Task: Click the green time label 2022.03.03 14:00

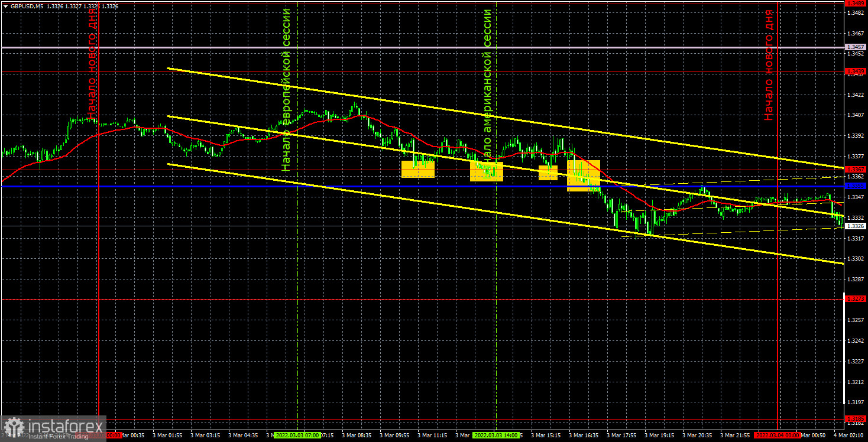Action: coord(496,435)
